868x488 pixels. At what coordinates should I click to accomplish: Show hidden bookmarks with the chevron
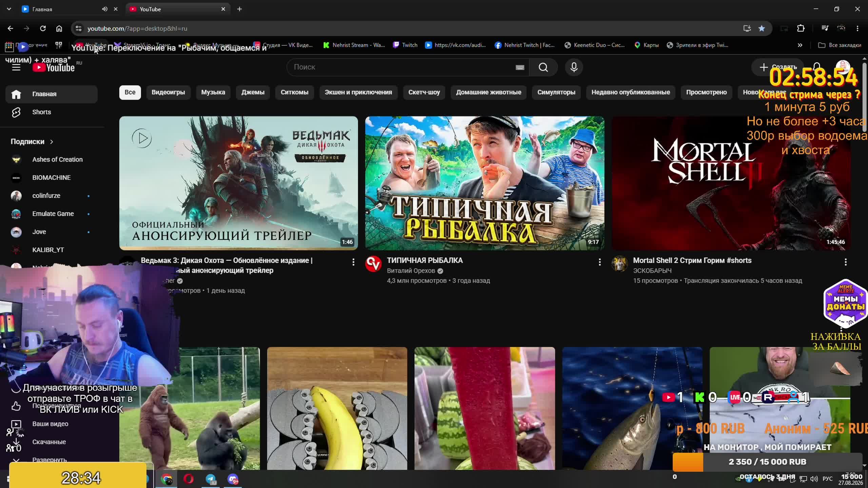(800, 45)
